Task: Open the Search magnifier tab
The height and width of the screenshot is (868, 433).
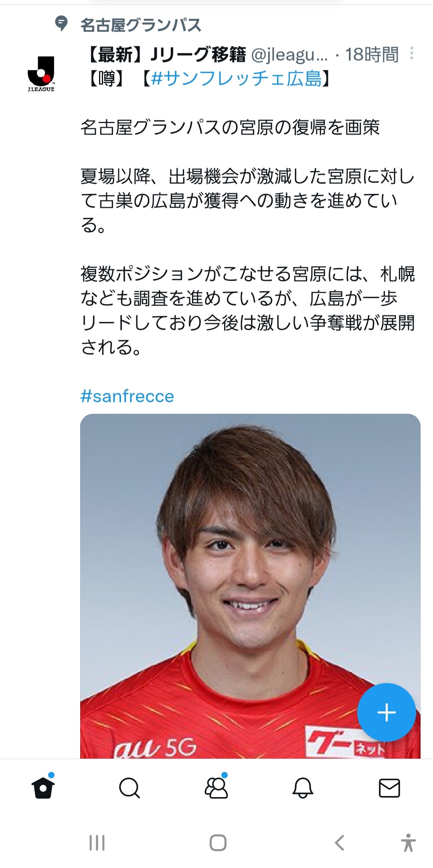Action: click(129, 788)
